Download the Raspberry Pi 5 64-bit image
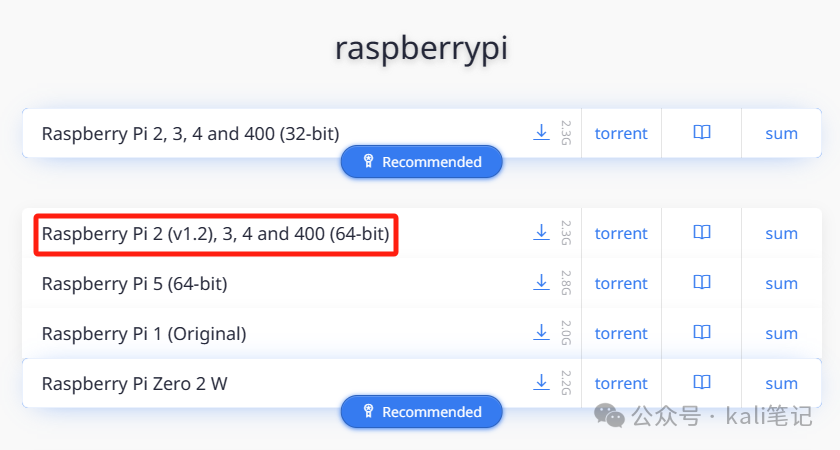This screenshot has width=840, height=450. (x=542, y=282)
